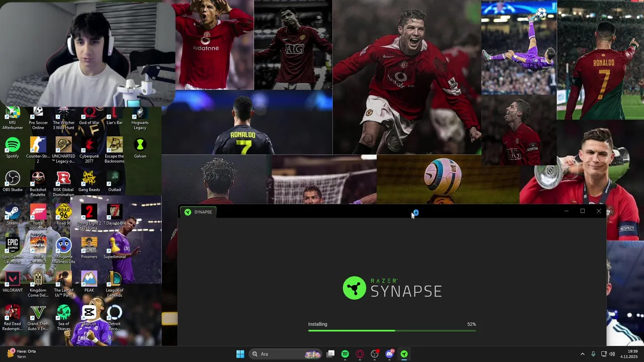
Task: Select the Forza Horizon 4 icon
Action: click(x=38, y=217)
